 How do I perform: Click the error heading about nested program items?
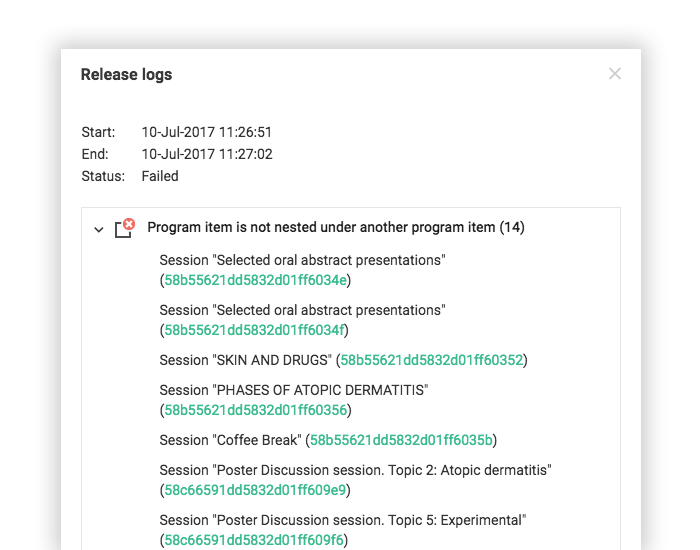point(336,227)
